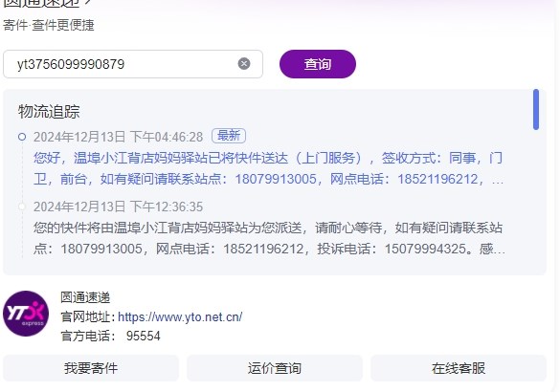Screen dimensions: 560x392
Task: Click the 寄件·查件更便捷 subtitle
Action: 49,25
